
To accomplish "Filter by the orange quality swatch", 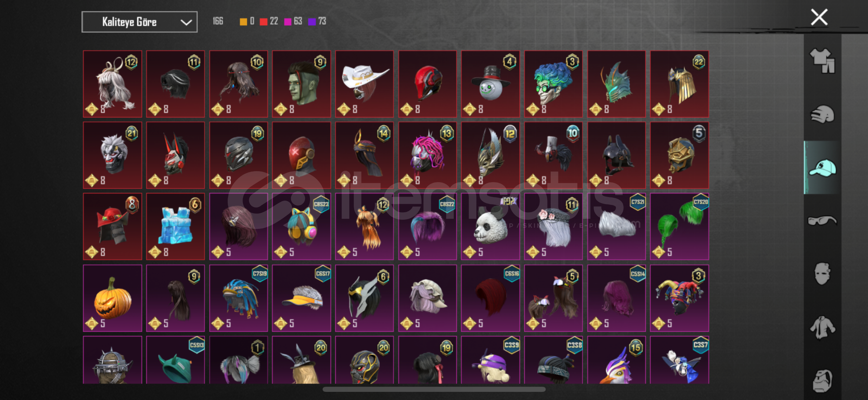I will click(x=243, y=21).
